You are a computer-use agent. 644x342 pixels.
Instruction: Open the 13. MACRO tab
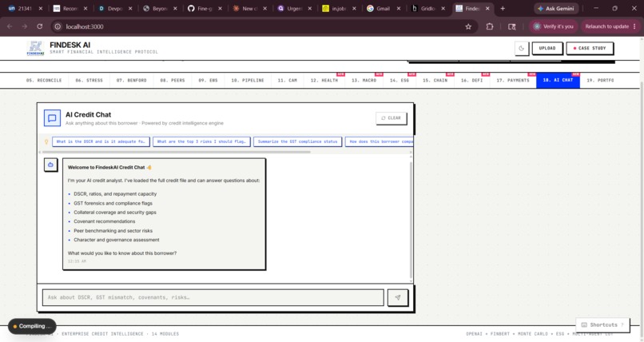point(364,81)
